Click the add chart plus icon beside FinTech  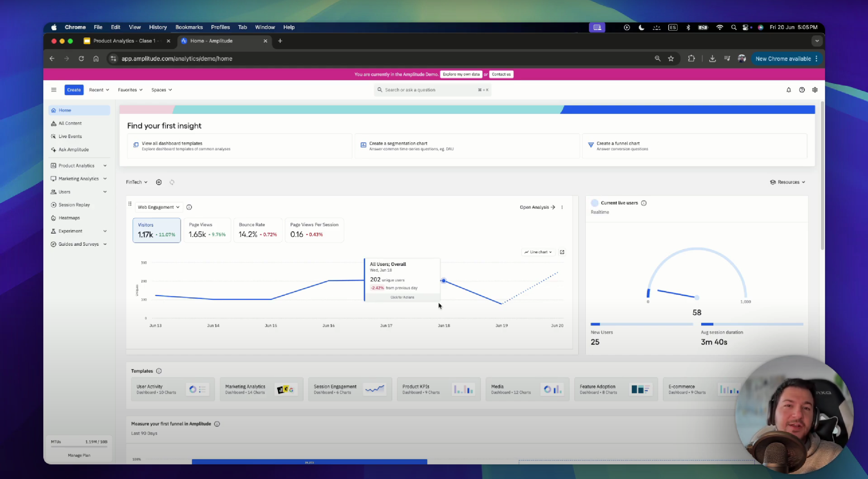(159, 182)
